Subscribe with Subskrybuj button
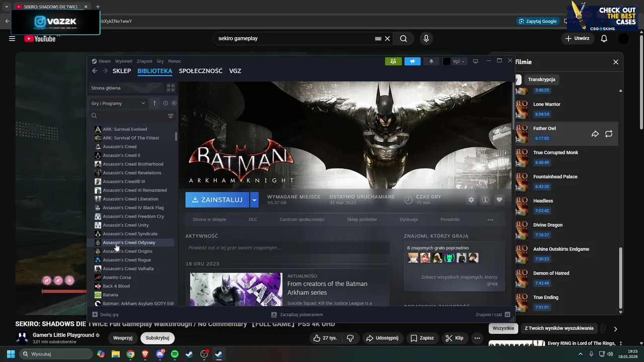The image size is (644, 362). 157,338
